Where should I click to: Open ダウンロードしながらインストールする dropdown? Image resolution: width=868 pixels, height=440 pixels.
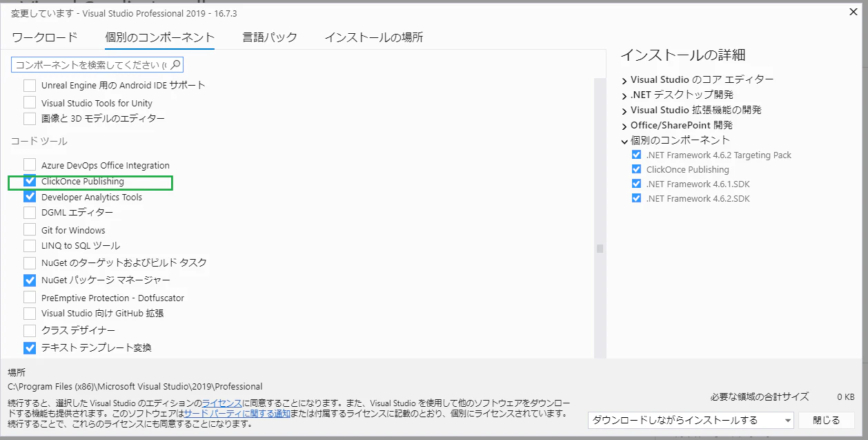[691, 420]
